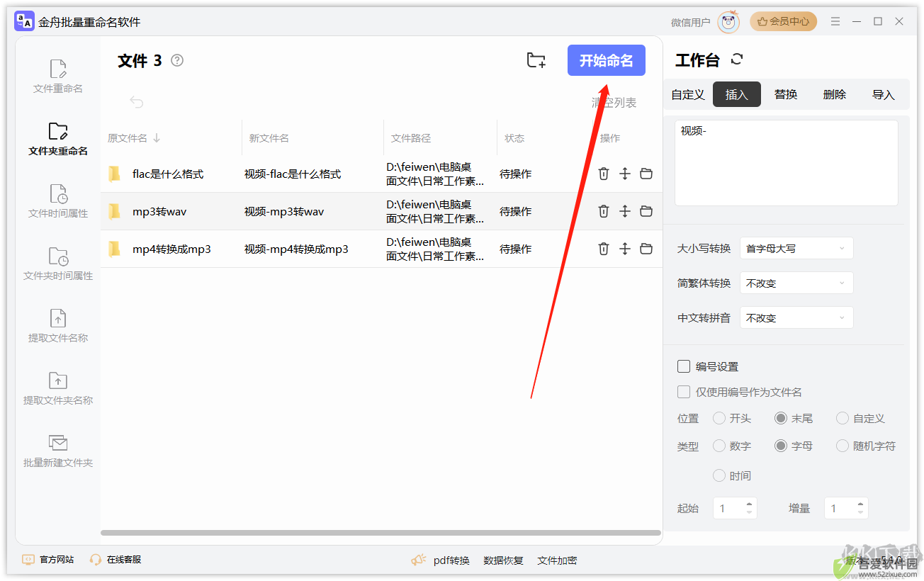Image resolution: width=924 pixels, height=581 pixels.
Task: Open the 简繁体转换 dropdown
Action: 796,283
